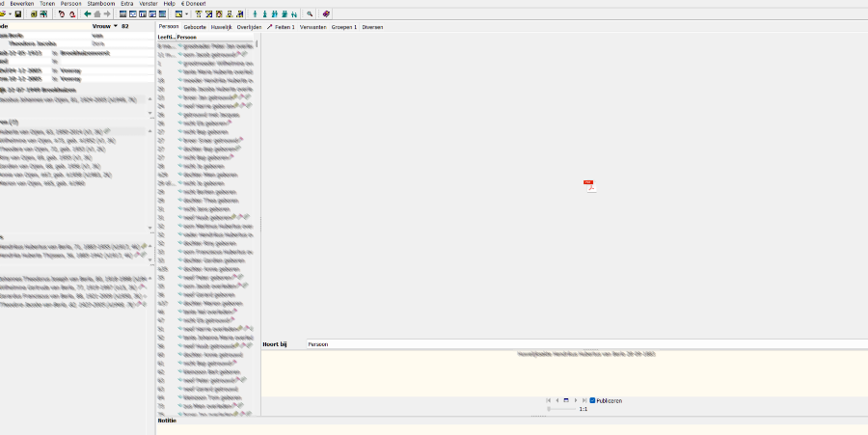Screen dimensions: 868x435
Task: Open the Stamboom menu
Action: coord(100,4)
